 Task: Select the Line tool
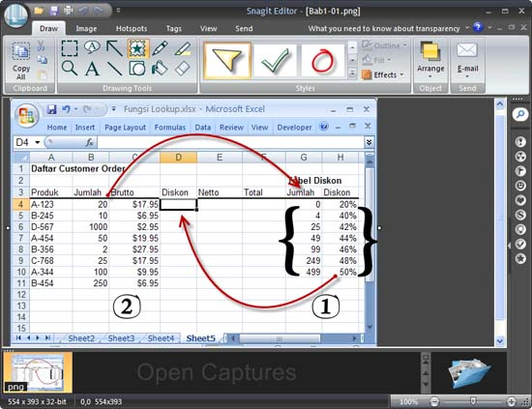(115, 69)
